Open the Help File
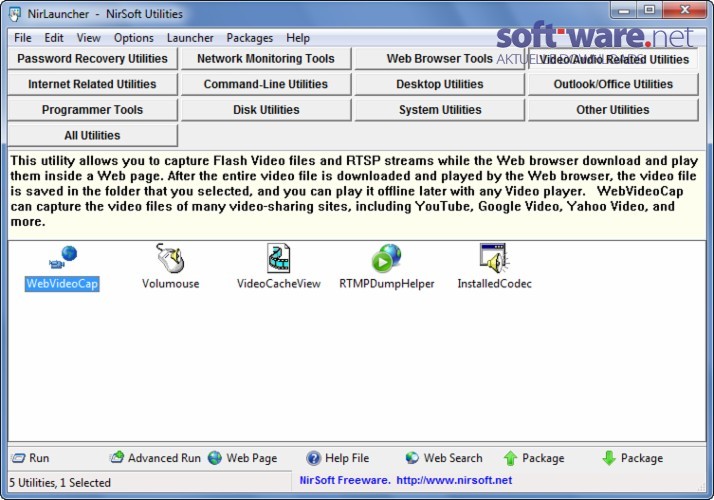Image resolution: width=714 pixels, height=500 pixels. (337, 458)
